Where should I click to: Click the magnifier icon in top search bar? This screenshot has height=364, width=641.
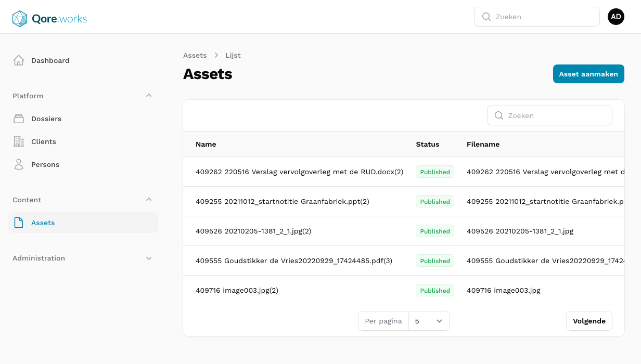point(486,17)
